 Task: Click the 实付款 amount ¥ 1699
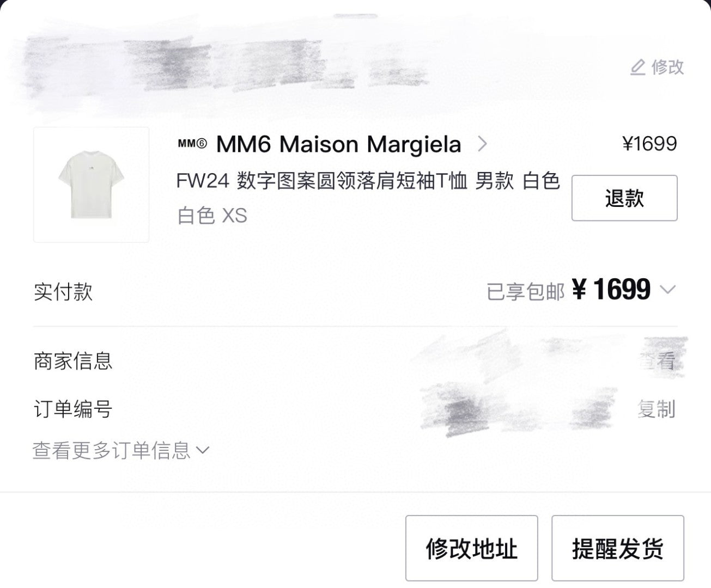611,289
